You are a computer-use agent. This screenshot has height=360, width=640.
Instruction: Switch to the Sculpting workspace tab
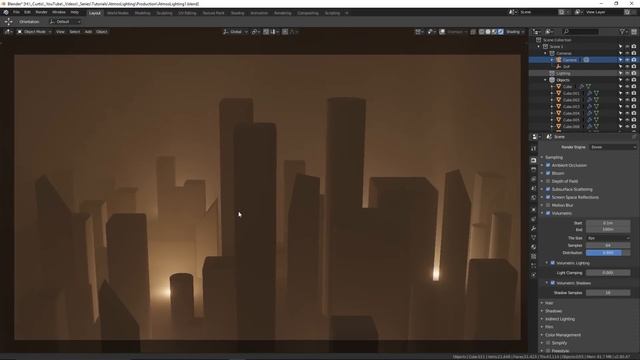pyautogui.click(x=164, y=13)
